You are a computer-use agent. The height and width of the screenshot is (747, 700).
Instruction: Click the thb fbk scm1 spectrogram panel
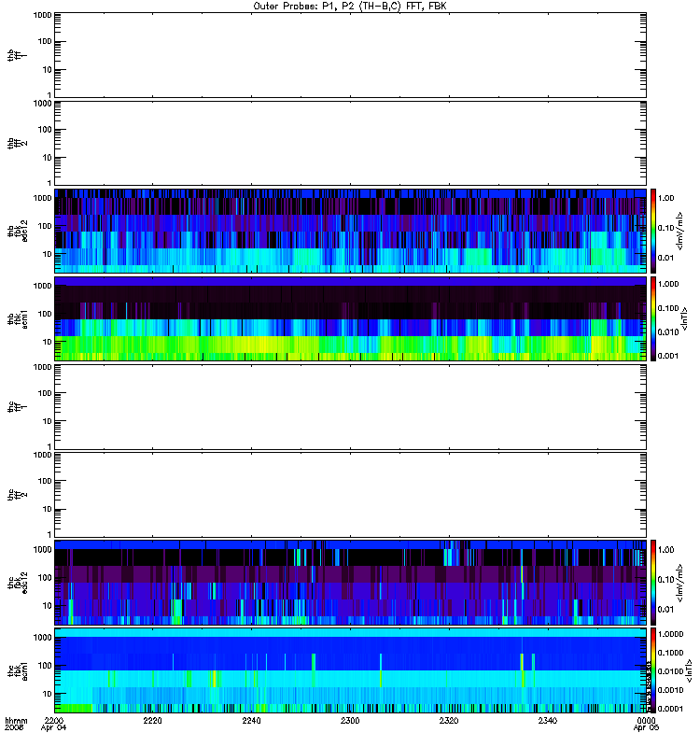[x=350, y=318]
